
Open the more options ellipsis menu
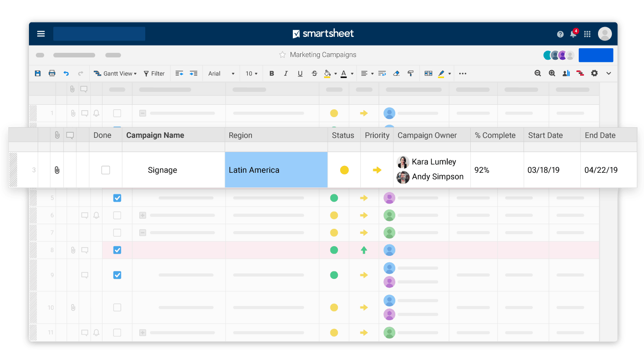coord(462,74)
